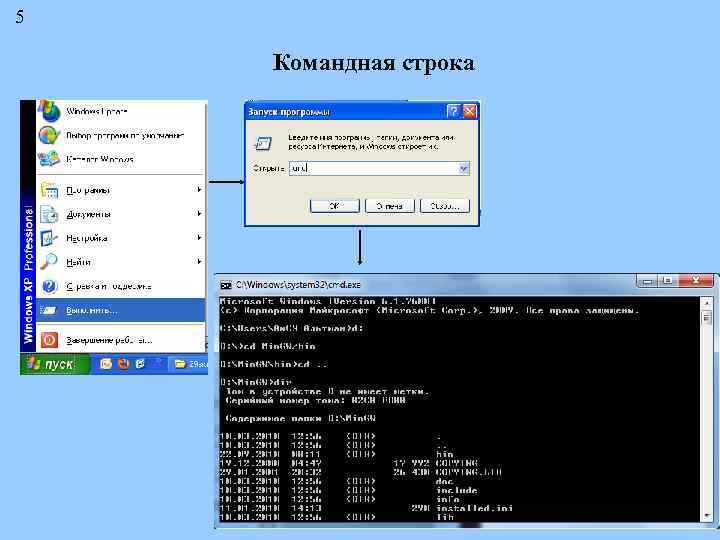This screenshot has height=540, width=720.
Task: Open the folder taskbar button
Action: pos(190,364)
